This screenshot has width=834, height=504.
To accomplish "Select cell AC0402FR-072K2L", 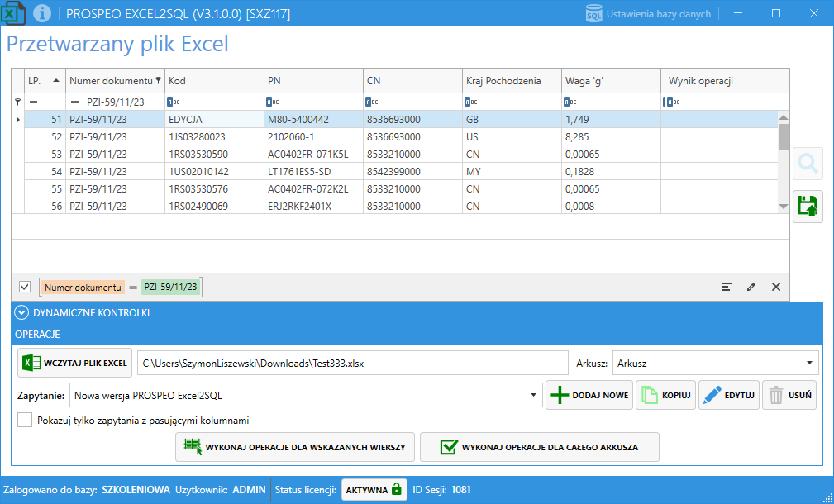I will (314, 188).
